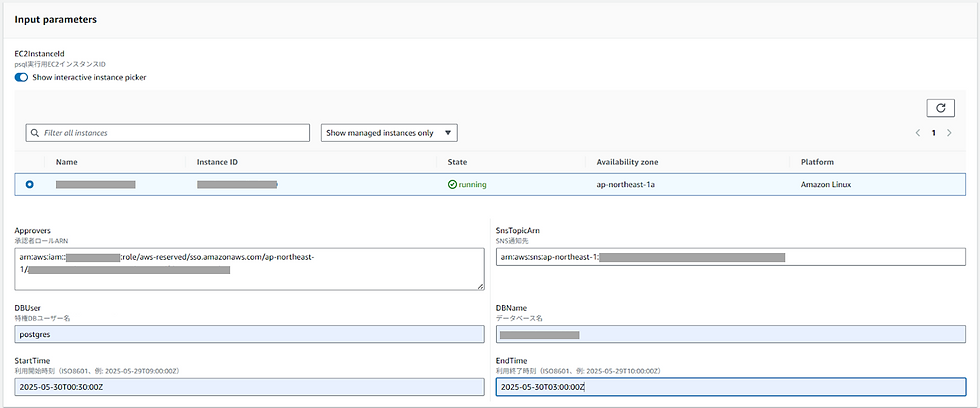The height and width of the screenshot is (408, 980).
Task: Open Show managed instances only dropdown
Action: click(x=389, y=133)
